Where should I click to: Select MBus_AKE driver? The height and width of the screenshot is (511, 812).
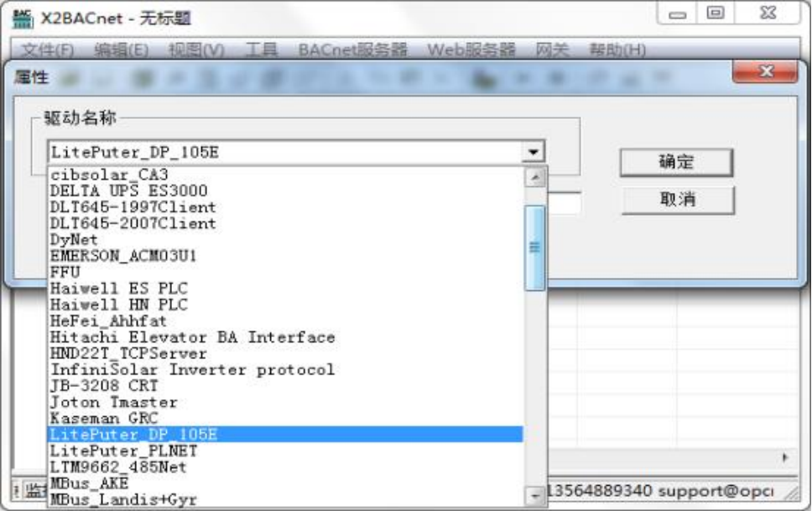285,483
